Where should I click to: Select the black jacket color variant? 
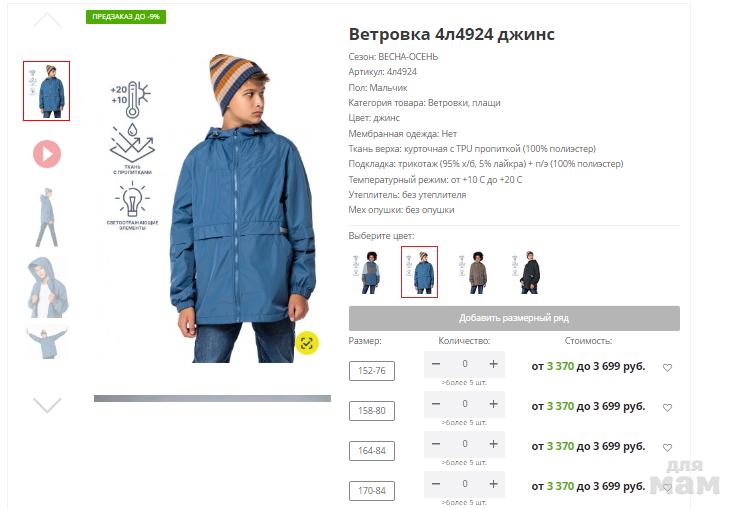pyautogui.click(x=527, y=272)
